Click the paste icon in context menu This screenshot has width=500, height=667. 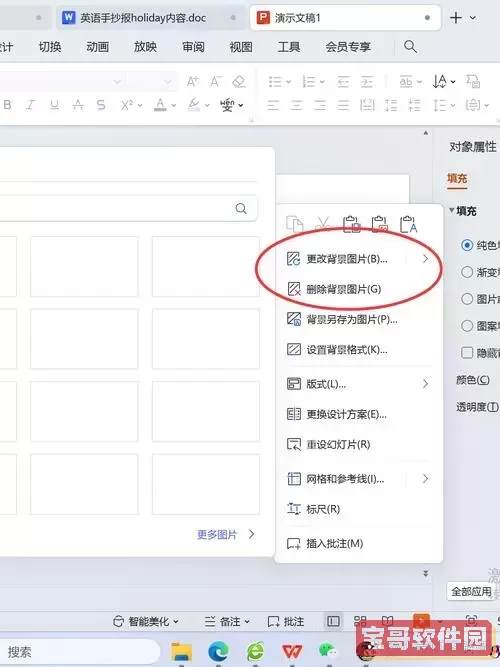point(351,224)
